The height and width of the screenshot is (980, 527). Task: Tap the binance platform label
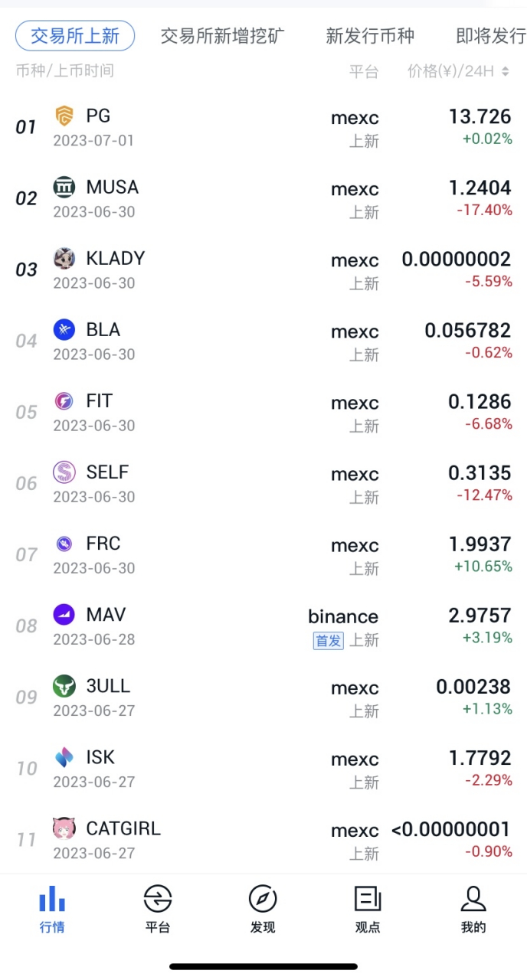(343, 616)
